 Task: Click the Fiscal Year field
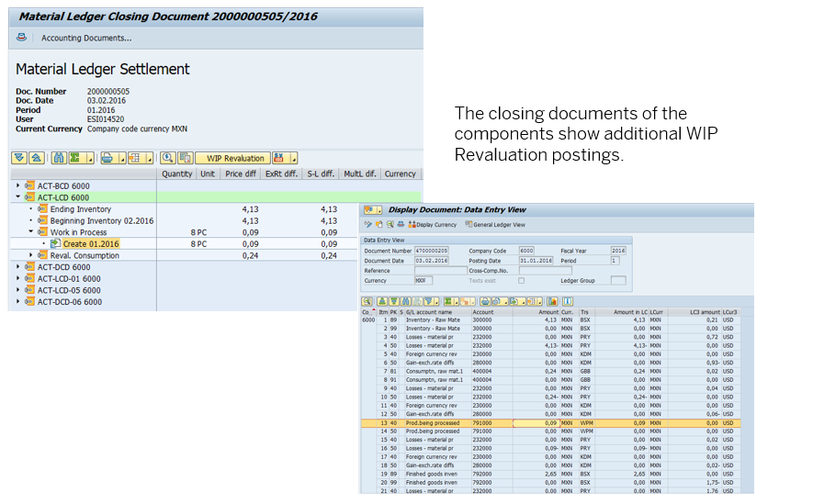(618, 251)
